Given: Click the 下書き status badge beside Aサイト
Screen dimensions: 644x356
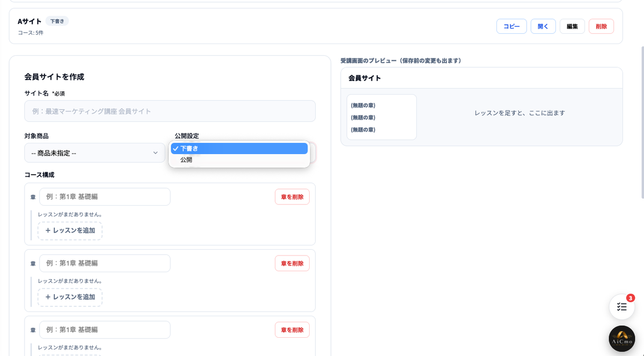Looking at the screenshot, I should [57, 21].
